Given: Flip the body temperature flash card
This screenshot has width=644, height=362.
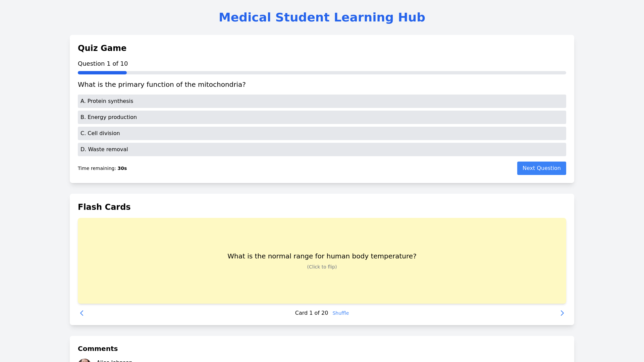Looking at the screenshot, I should tap(322, 241).
